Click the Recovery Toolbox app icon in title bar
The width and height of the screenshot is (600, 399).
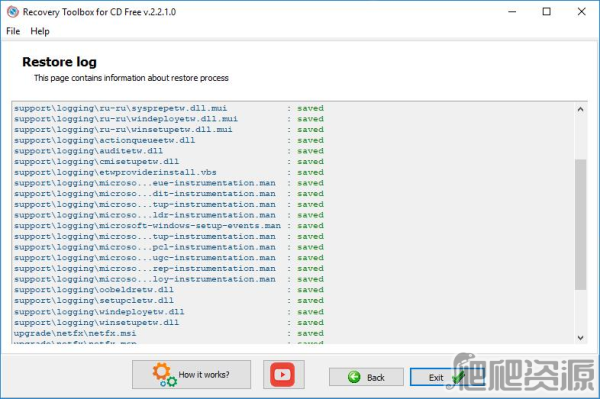tap(13, 12)
